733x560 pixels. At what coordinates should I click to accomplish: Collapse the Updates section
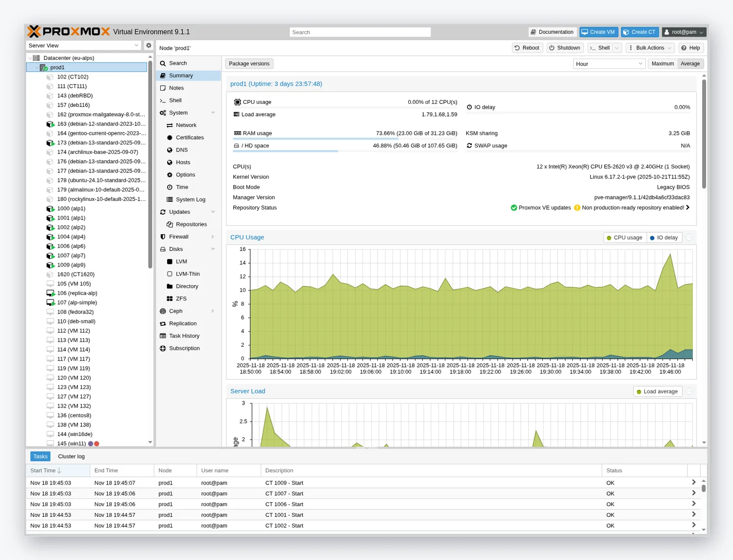coord(213,212)
